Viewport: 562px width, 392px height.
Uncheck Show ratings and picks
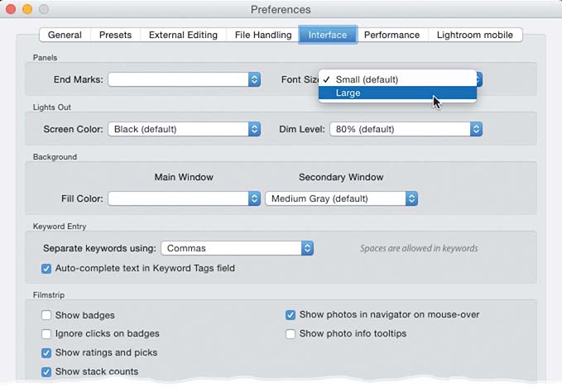pyautogui.click(x=46, y=352)
